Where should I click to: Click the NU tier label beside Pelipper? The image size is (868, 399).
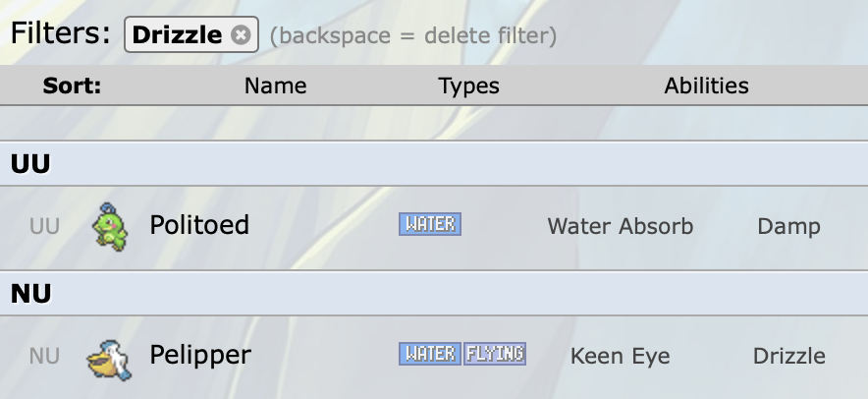(x=44, y=356)
